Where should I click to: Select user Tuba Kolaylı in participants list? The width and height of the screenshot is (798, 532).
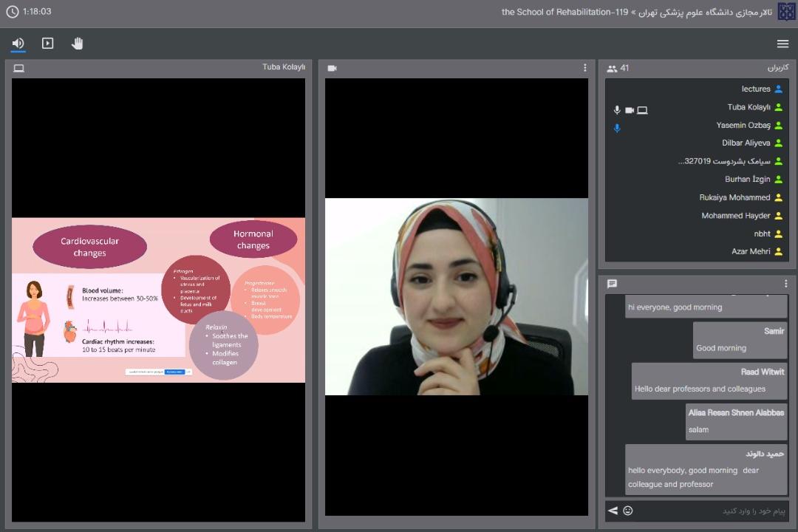(x=748, y=107)
